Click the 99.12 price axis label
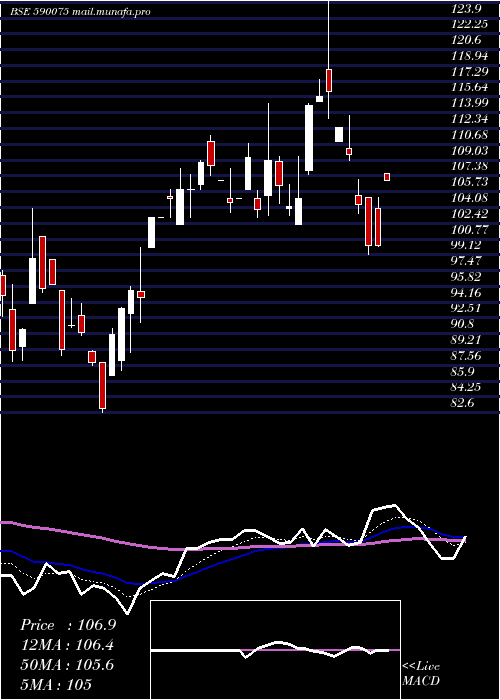 coord(468,245)
